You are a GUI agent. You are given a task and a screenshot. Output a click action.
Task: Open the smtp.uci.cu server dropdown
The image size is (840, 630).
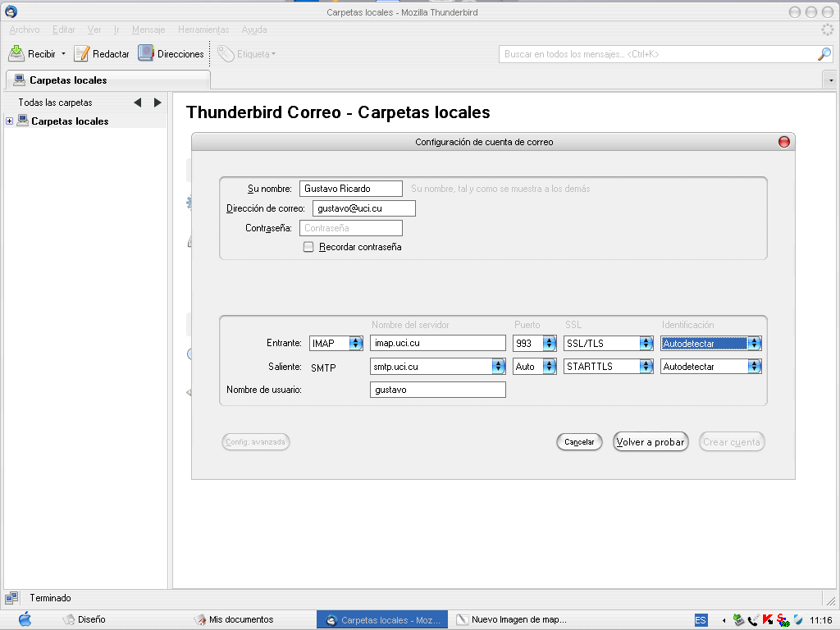438,367
